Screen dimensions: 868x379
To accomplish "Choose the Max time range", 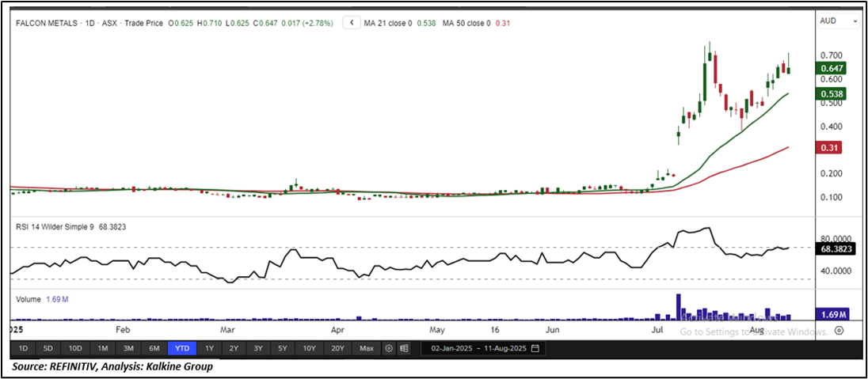I will pos(367,349).
